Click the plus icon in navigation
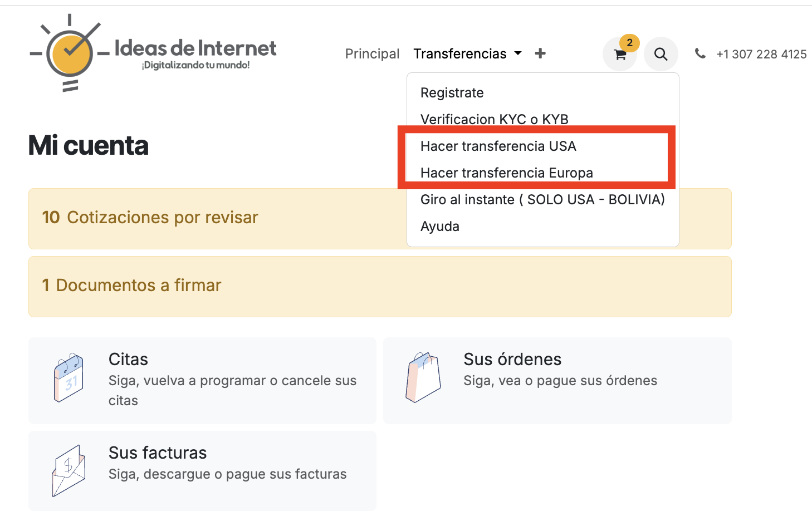This screenshot has width=812, height=531. pyautogui.click(x=540, y=53)
